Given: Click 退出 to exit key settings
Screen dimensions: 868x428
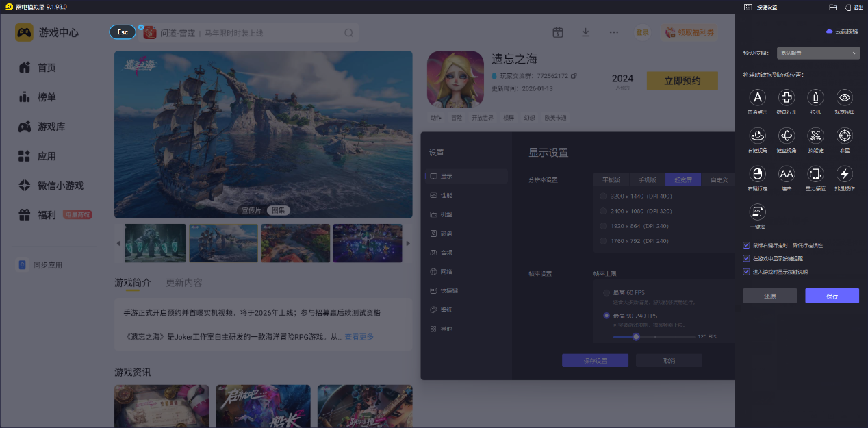Looking at the screenshot, I should pyautogui.click(x=854, y=7).
